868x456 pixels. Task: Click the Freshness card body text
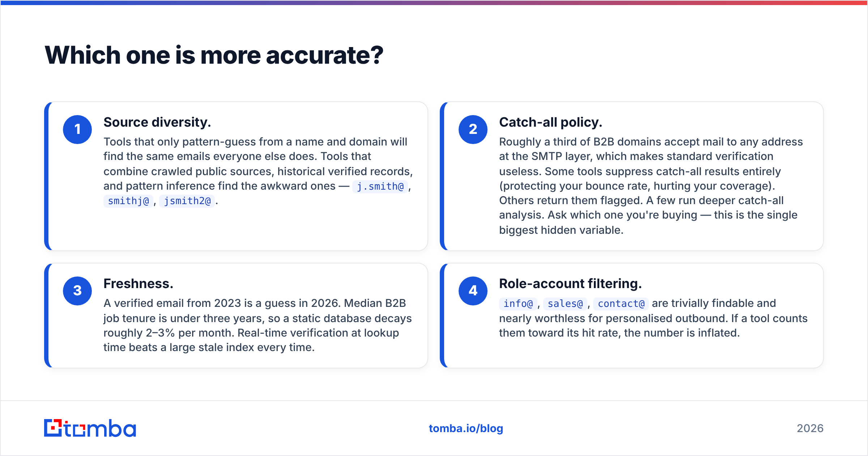[258, 325]
